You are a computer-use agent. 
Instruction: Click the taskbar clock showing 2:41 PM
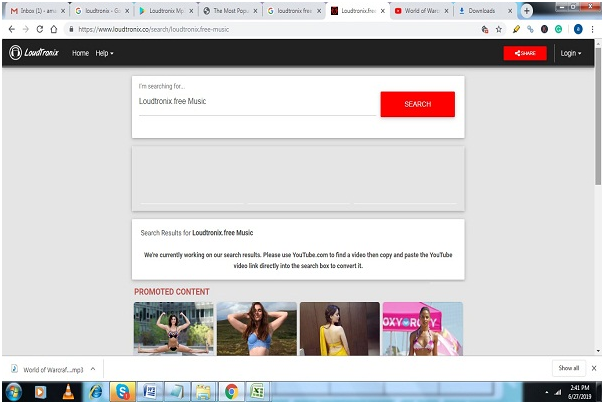pyautogui.click(x=579, y=392)
